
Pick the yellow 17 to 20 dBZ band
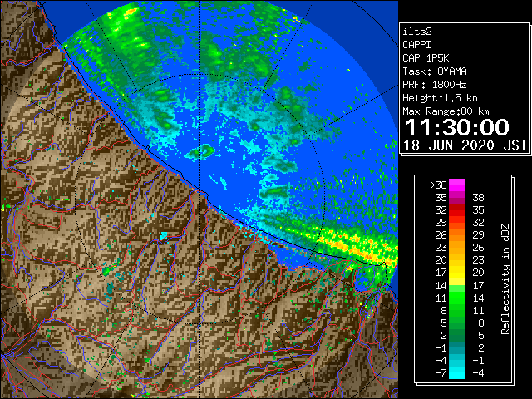[457, 273]
